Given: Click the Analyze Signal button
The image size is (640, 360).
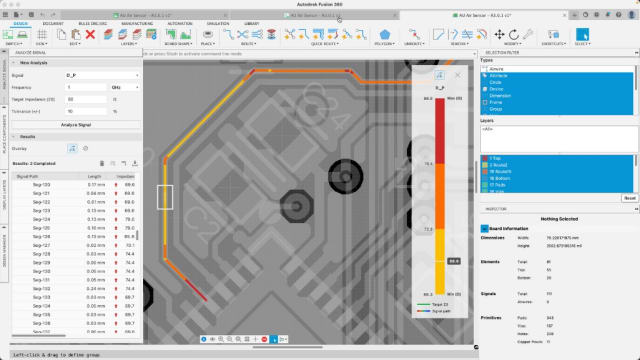Looking at the screenshot, I should pyautogui.click(x=76, y=125).
